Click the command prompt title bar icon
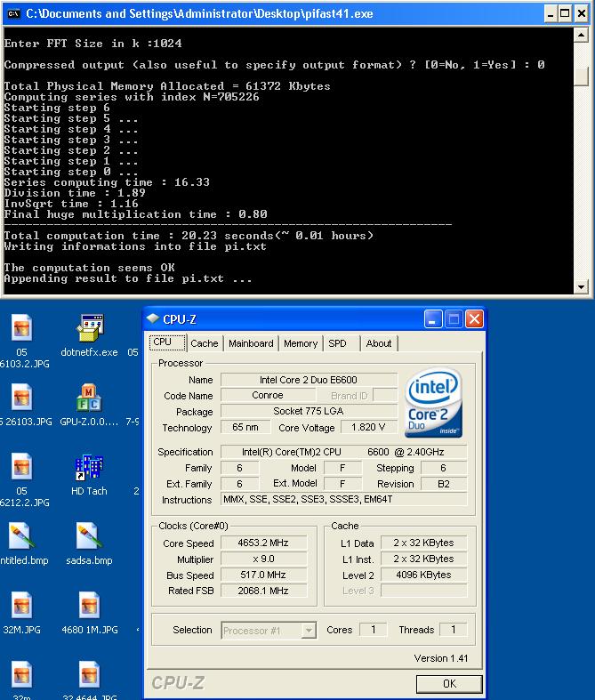 click(13, 14)
